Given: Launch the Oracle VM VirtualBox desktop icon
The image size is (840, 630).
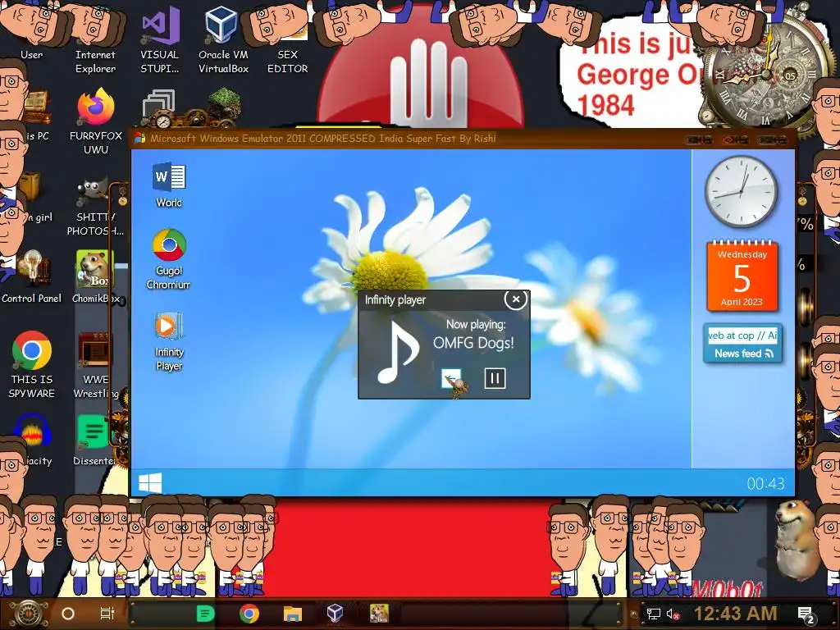Looking at the screenshot, I should click(x=223, y=40).
